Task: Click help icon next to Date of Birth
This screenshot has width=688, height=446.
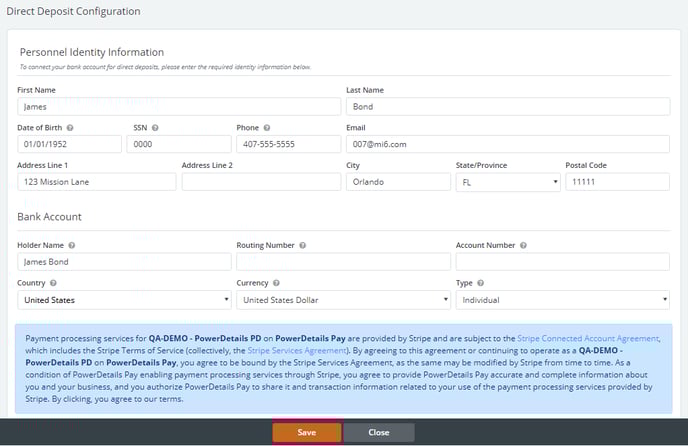Action: [x=70, y=128]
